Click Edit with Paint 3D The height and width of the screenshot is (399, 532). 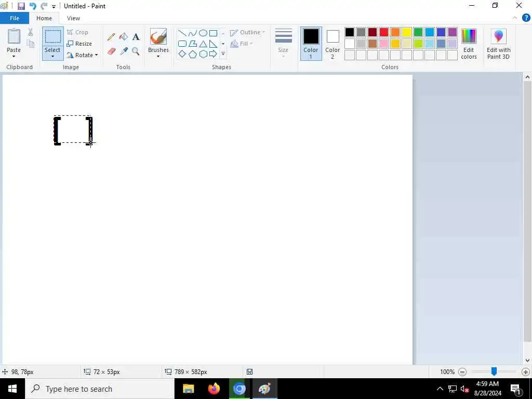coord(498,44)
